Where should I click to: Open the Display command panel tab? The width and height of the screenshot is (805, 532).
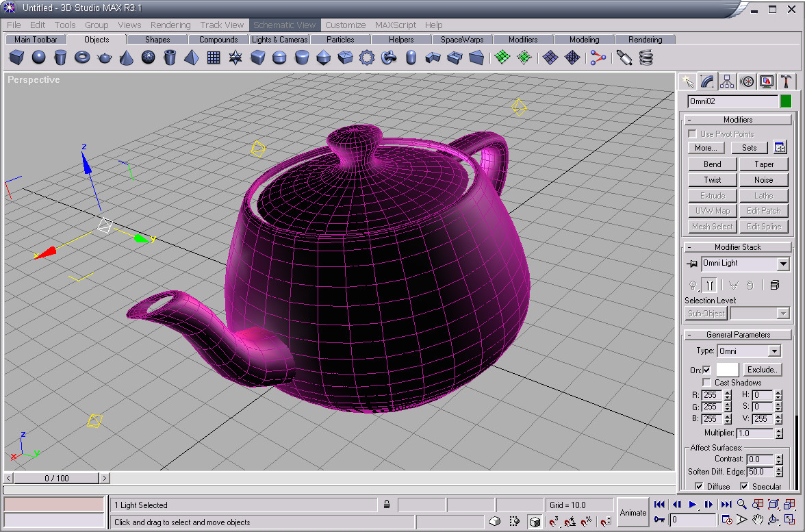pos(767,81)
